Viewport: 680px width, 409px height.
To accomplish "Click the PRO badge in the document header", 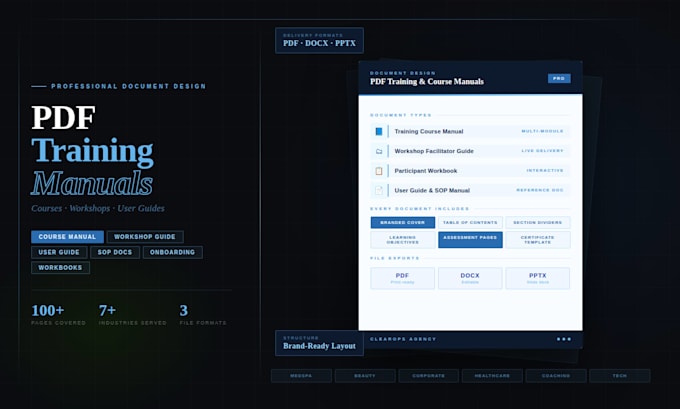I will 559,79.
